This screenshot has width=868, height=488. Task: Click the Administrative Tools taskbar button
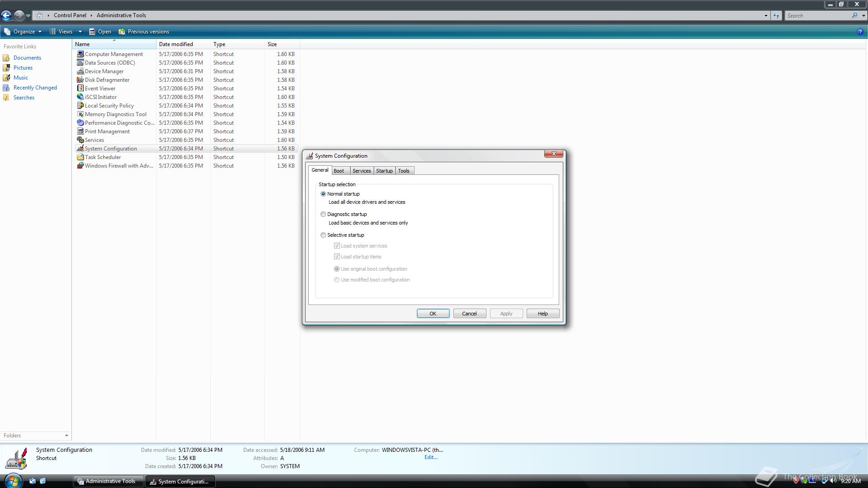[x=108, y=481]
